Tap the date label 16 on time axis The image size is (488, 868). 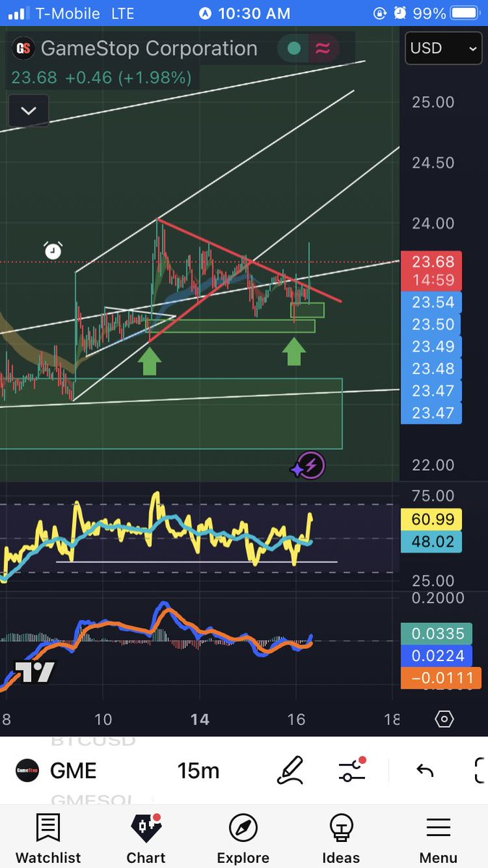pos(296,719)
